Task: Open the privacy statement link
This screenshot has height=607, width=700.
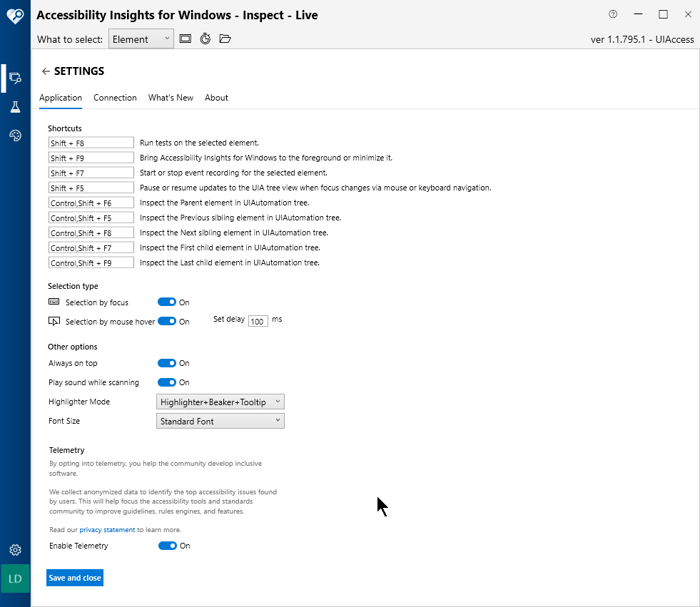Action: pos(107,530)
